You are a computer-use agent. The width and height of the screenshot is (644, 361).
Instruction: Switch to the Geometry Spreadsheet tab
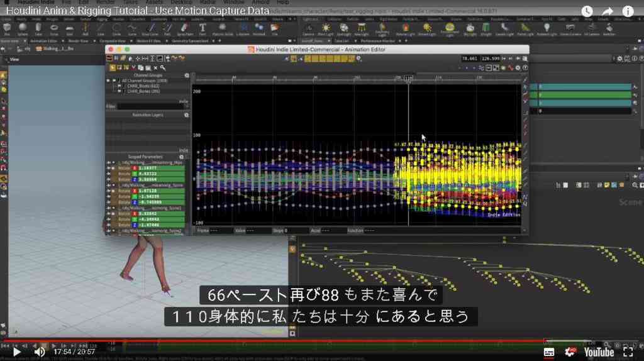(190, 41)
